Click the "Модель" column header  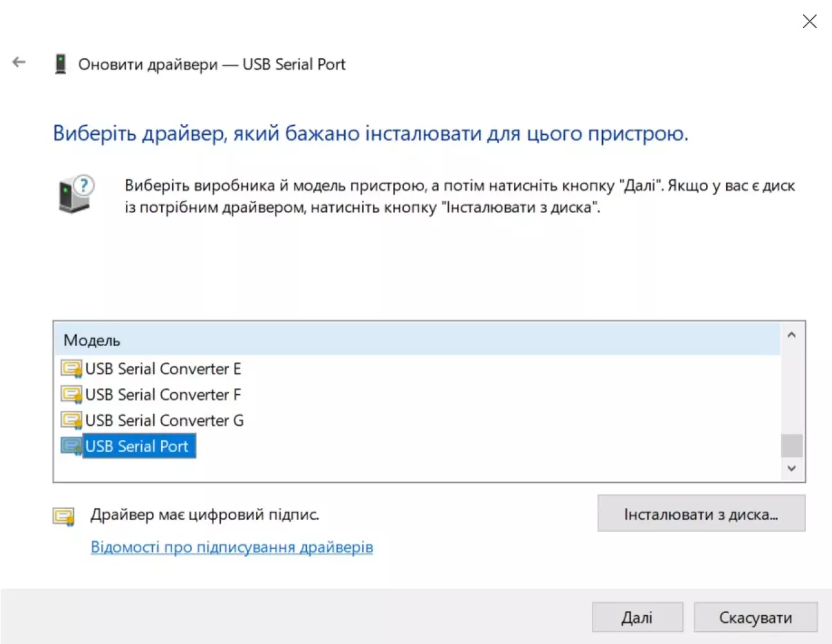click(x=92, y=340)
